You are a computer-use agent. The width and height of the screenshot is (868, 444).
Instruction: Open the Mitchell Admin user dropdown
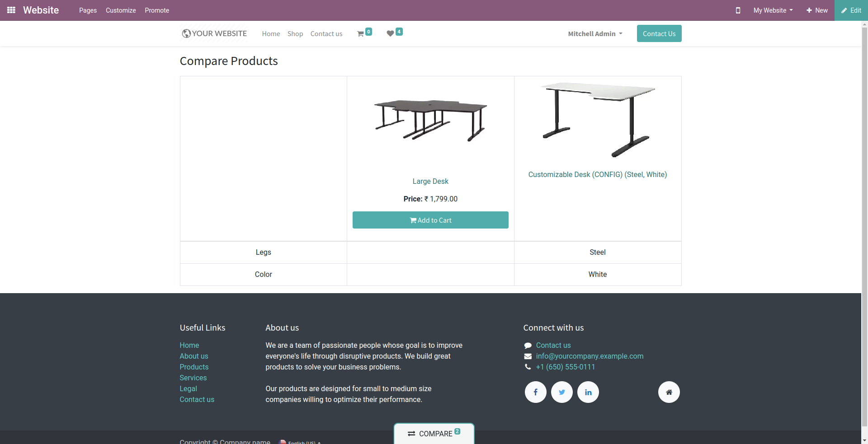tap(595, 34)
